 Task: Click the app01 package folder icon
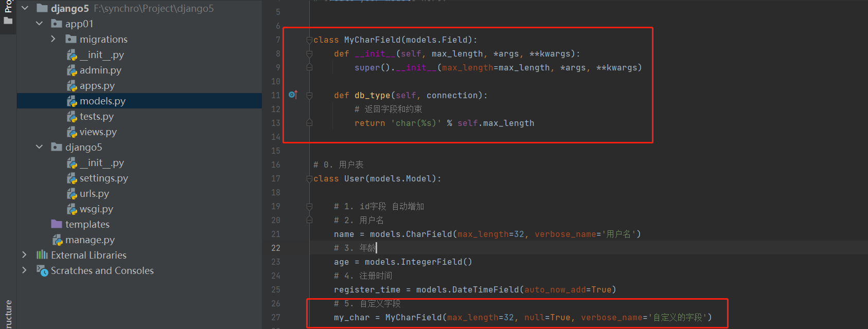[57, 24]
